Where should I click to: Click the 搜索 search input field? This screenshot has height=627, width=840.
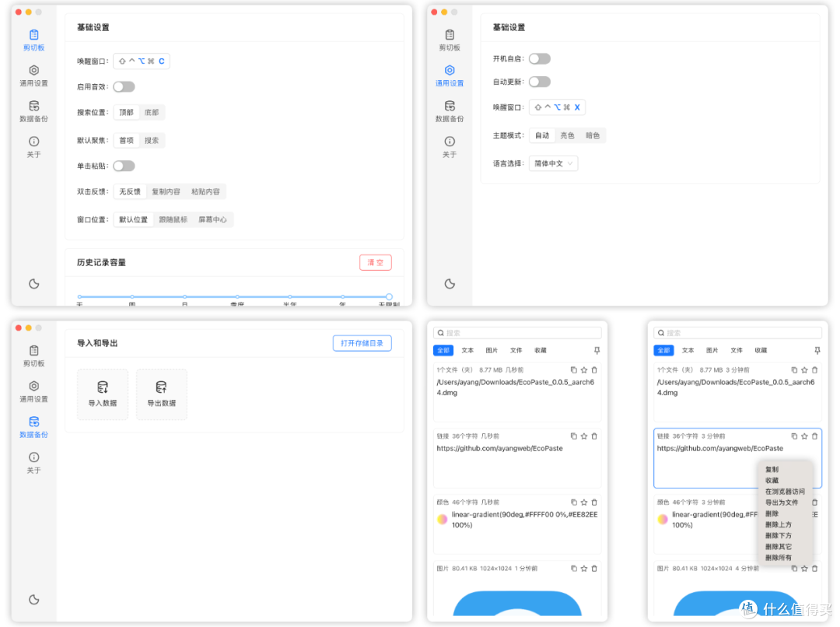516,332
